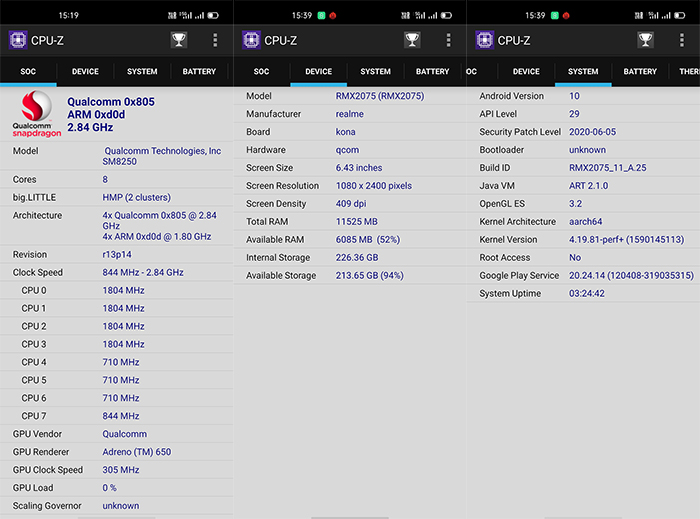Select DEVICE tab in left screen
This screenshot has height=519, width=700.
(x=85, y=71)
